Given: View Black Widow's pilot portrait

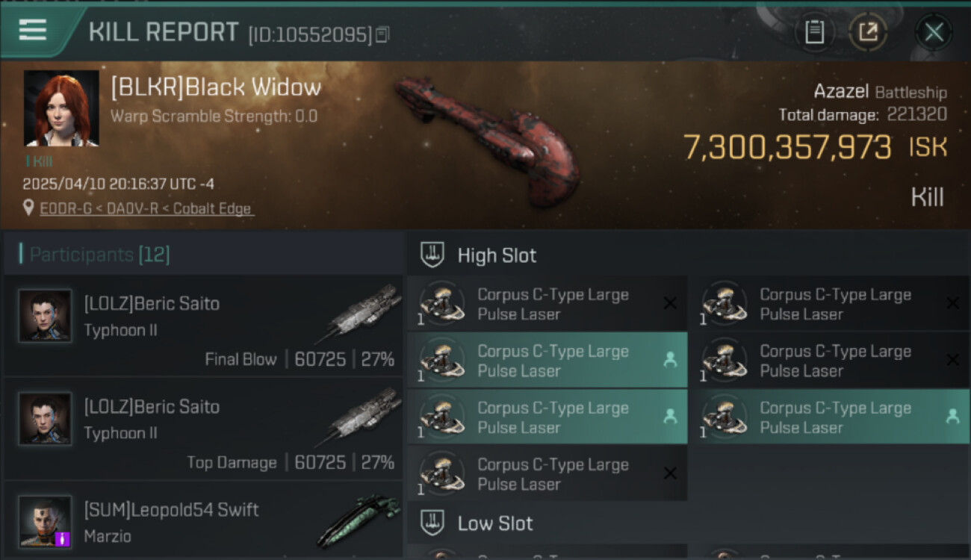Looking at the screenshot, I should tap(61, 108).
